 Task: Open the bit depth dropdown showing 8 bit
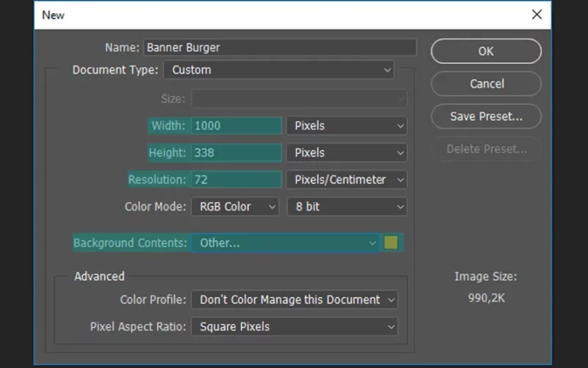click(x=347, y=207)
